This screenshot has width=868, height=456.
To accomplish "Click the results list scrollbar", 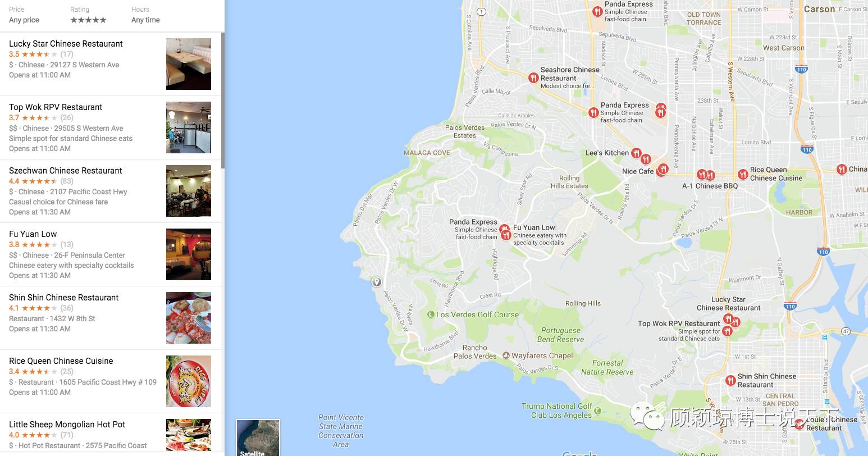I will pyautogui.click(x=223, y=100).
